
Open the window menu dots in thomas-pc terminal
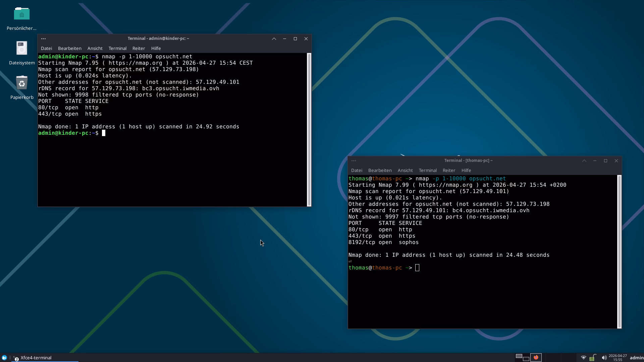354,161
